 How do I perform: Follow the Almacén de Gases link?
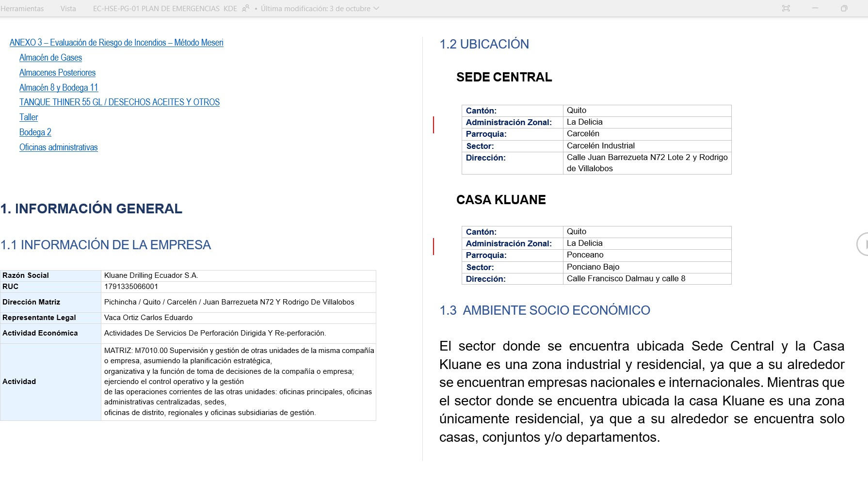pos(50,58)
